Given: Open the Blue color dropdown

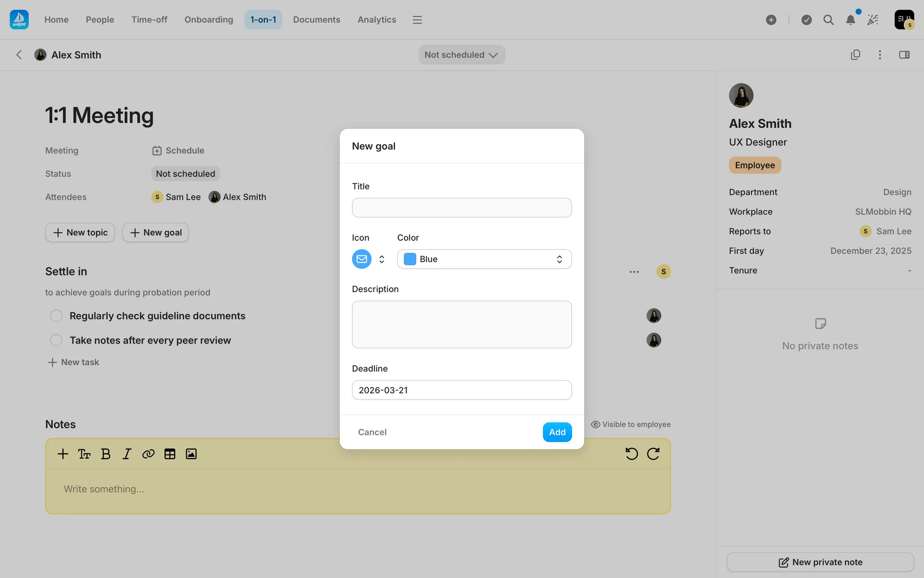Looking at the screenshot, I should click(484, 259).
